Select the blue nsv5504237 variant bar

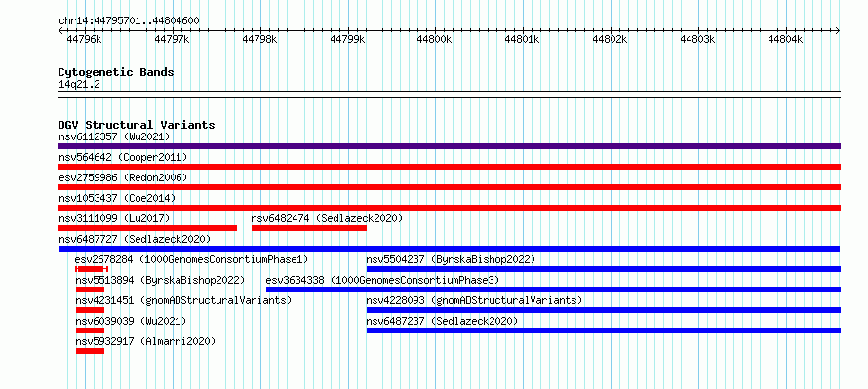pos(604,269)
